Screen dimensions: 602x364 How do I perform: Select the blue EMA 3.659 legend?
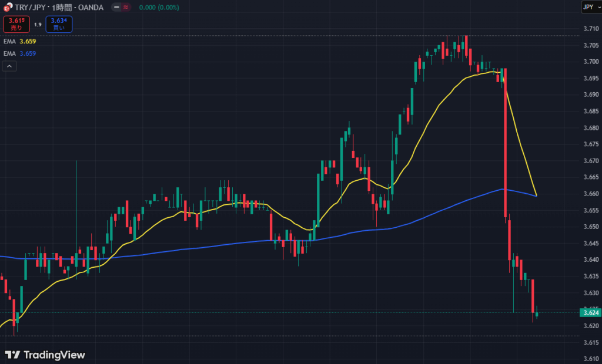(19, 53)
